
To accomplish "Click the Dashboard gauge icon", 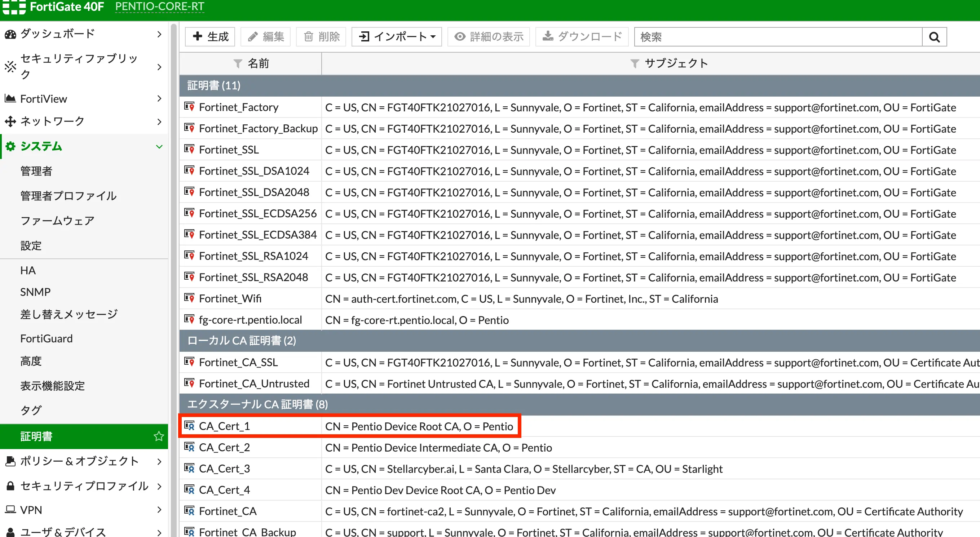I will point(10,34).
